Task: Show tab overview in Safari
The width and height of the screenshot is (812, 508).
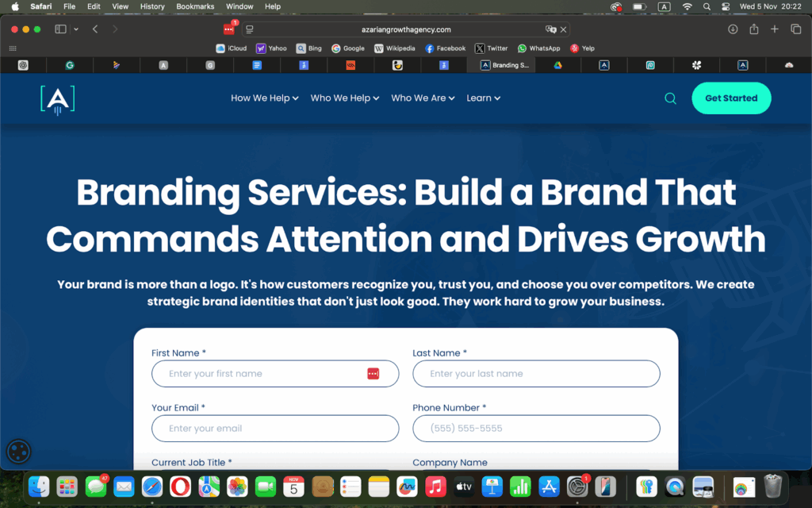Action: 795,29
